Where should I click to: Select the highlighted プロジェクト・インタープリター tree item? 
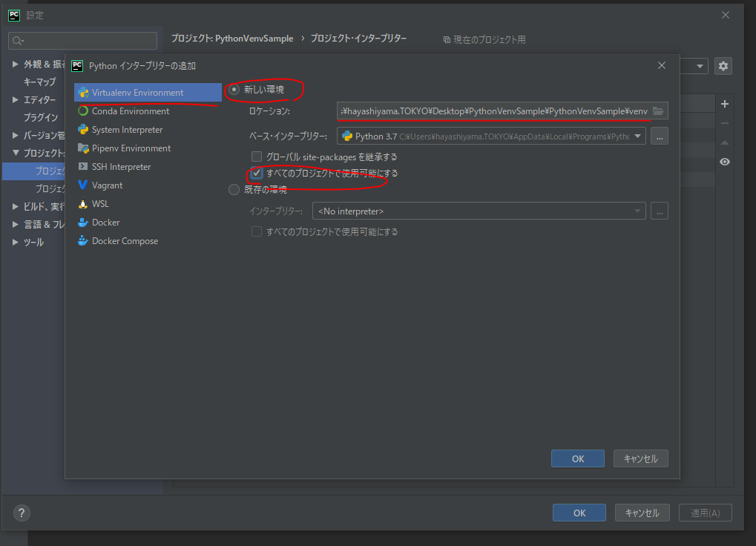[x=33, y=171]
